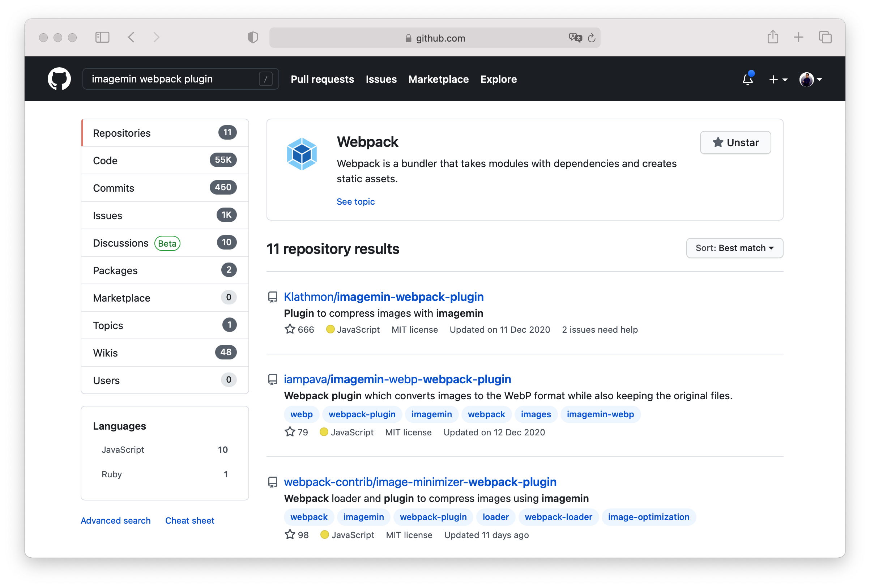This screenshot has width=870, height=588.
Task: Go forward with Safari forward arrow
Action: pyautogui.click(x=157, y=38)
